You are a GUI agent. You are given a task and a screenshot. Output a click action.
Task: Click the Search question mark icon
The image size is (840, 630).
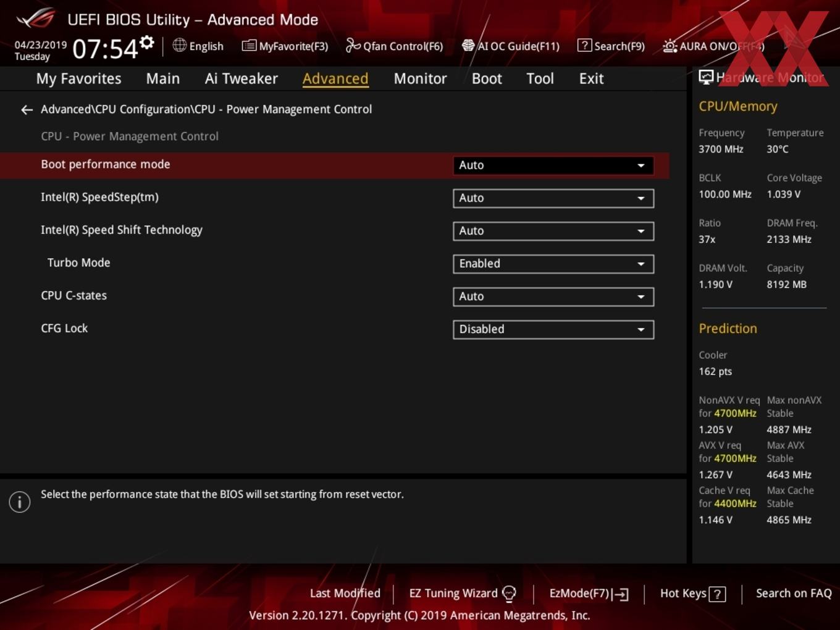tap(584, 45)
